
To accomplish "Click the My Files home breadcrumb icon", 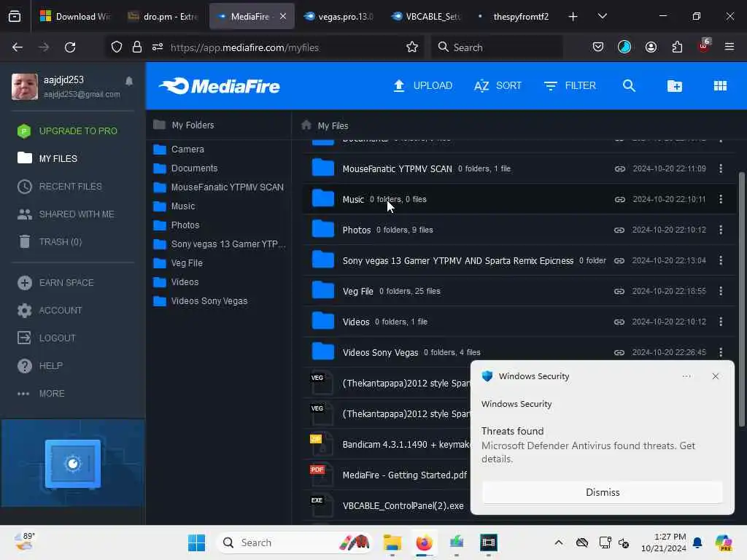I will click(306, 125).
